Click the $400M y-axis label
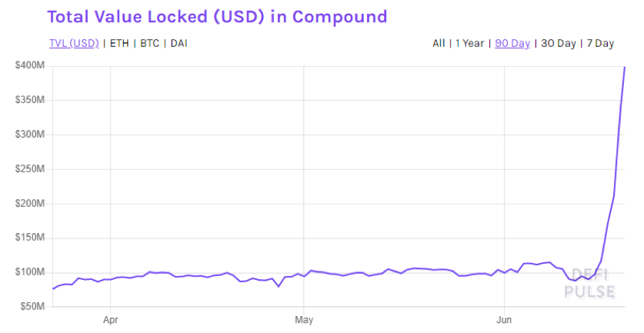644x333 pixels. 31,66
